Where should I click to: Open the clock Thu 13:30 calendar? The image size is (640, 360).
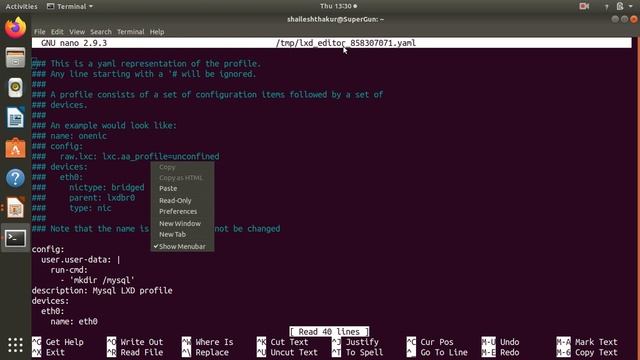(338, 6)
